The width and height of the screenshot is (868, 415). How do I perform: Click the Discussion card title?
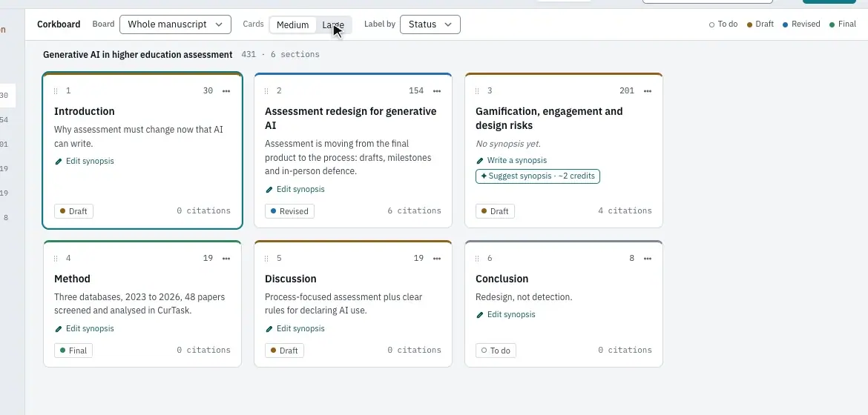pyautogui.click(x=291, y=279)
